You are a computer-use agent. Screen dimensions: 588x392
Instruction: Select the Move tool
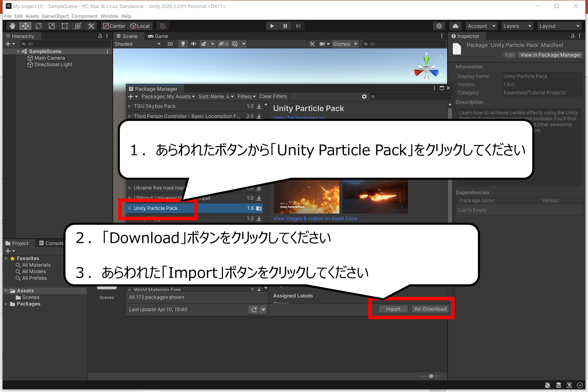pos(25,26)
